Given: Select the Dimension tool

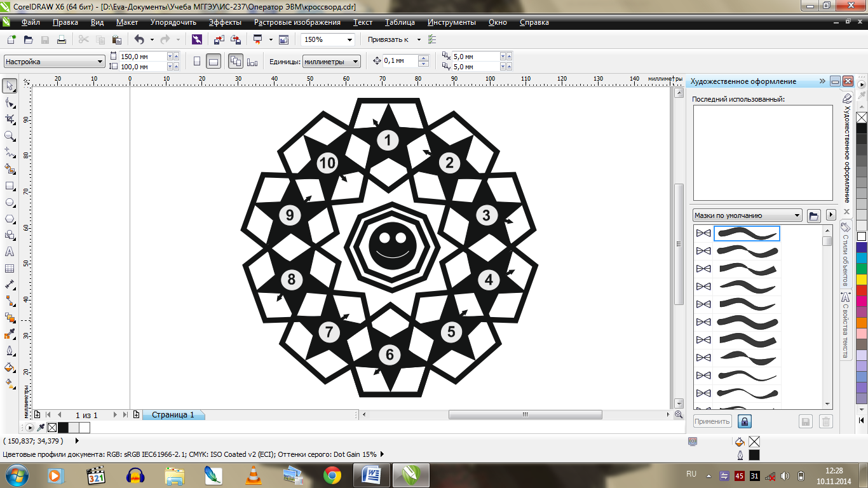Looking at the screenshot, I should point(10,285).
